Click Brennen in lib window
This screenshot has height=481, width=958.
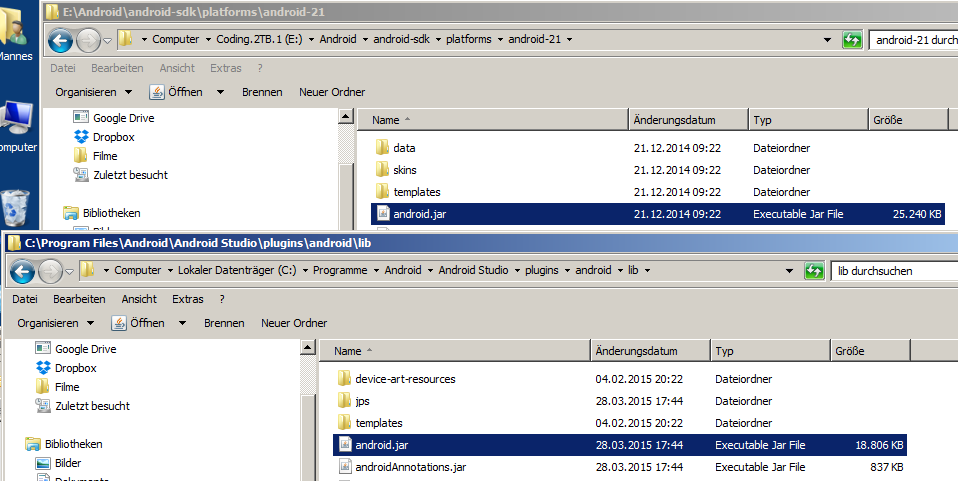point(224,323)
